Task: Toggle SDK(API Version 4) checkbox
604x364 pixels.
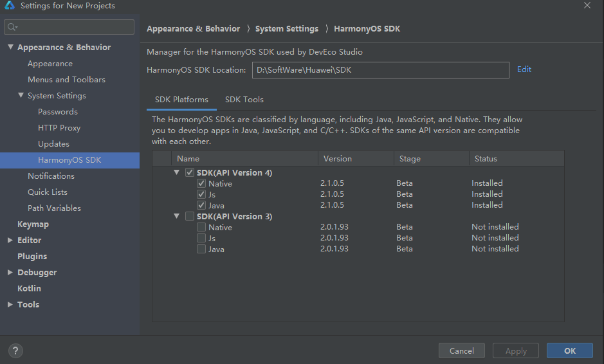Action: [x=190, y=172]
